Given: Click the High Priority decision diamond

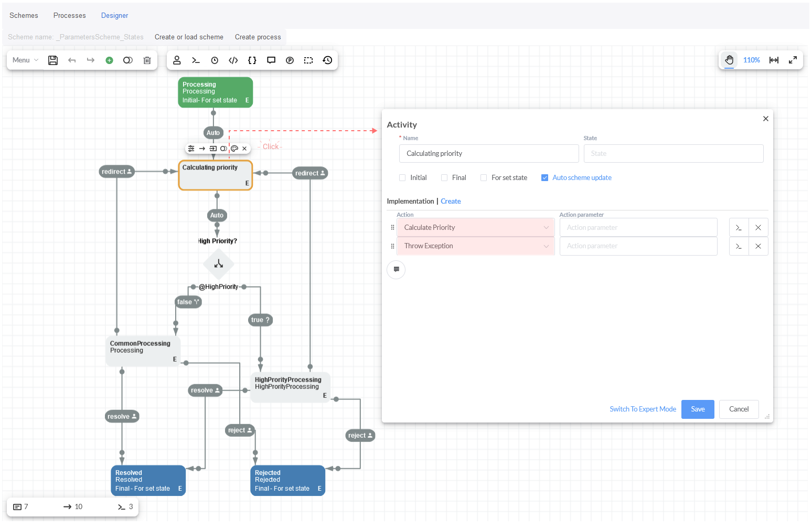Looking at the screenshot, I should [x=219, y=264].
